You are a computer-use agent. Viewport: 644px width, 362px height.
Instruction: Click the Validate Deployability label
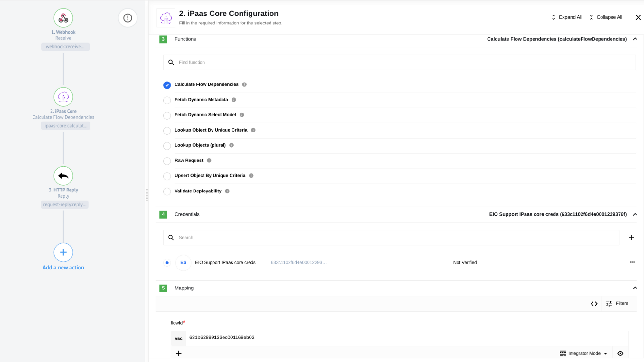[x=198, y=191]
